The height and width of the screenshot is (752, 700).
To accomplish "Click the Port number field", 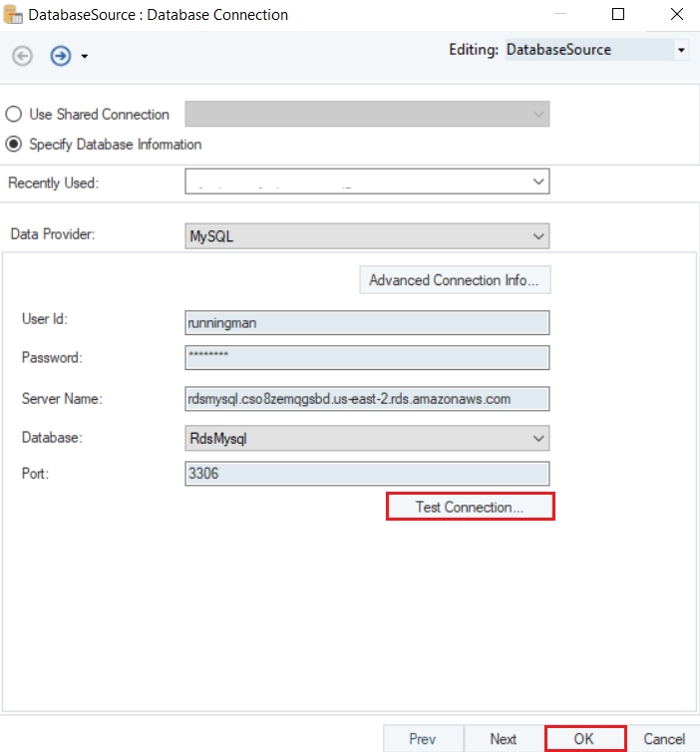I will [x=367, y=474].
